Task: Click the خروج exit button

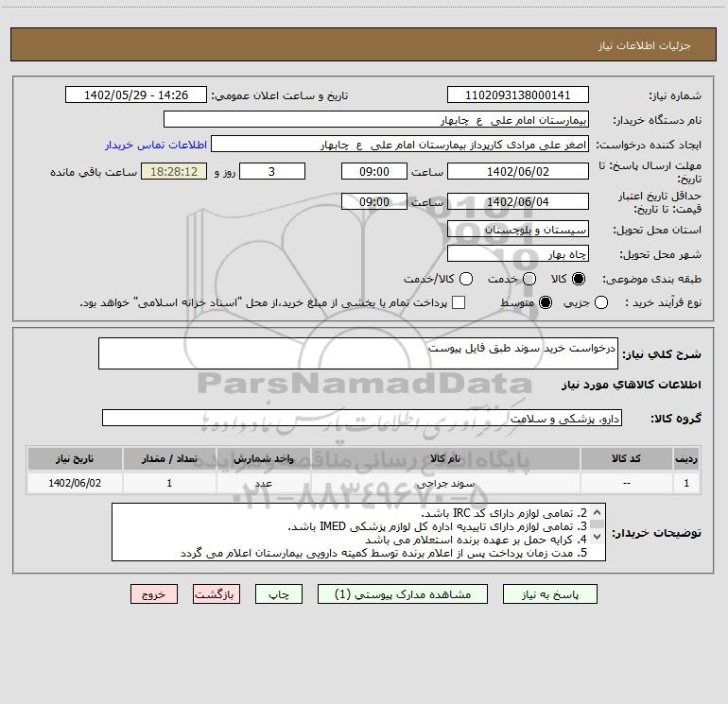Action: pyautogui.click(x=154, y=594)
